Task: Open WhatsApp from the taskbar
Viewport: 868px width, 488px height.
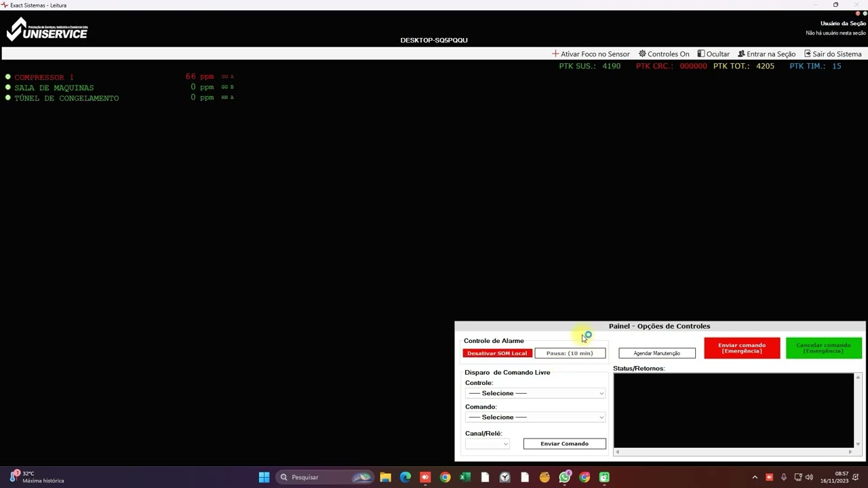Action: (x=564, y=477)
